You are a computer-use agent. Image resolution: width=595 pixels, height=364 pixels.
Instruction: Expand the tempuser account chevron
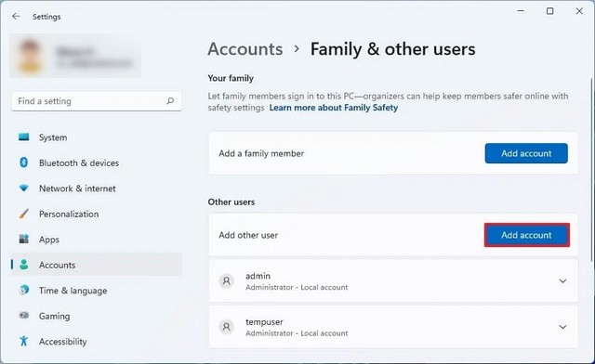[x=562, y=327]
